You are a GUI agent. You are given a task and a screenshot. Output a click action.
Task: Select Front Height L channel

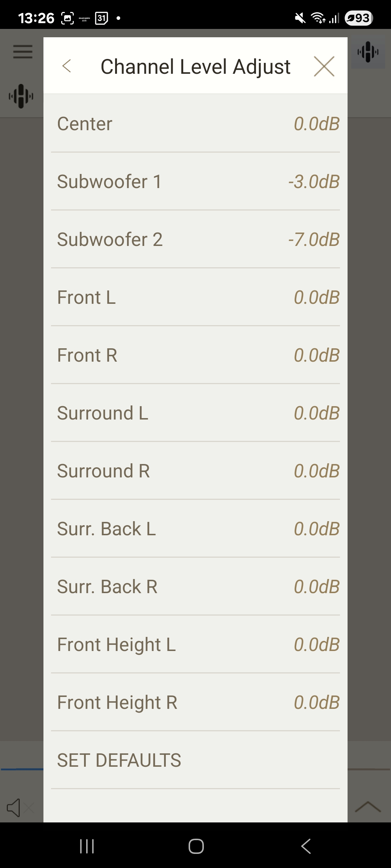coord(195,644)
